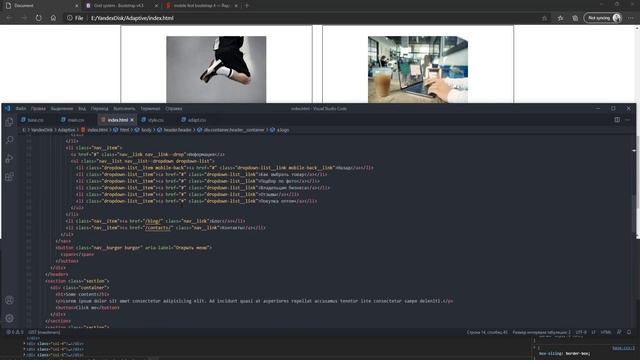Click the index.html breadcrumb segment

tap(98, 130)
